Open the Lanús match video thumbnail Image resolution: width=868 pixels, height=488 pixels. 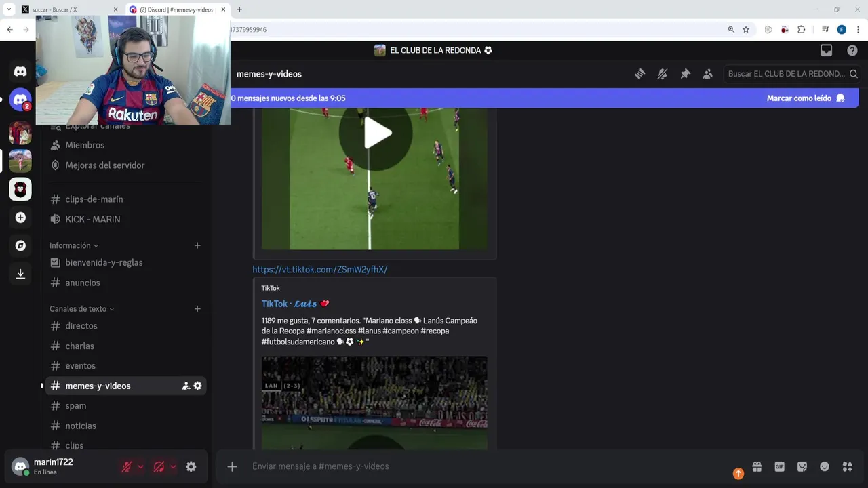point(374,403)
